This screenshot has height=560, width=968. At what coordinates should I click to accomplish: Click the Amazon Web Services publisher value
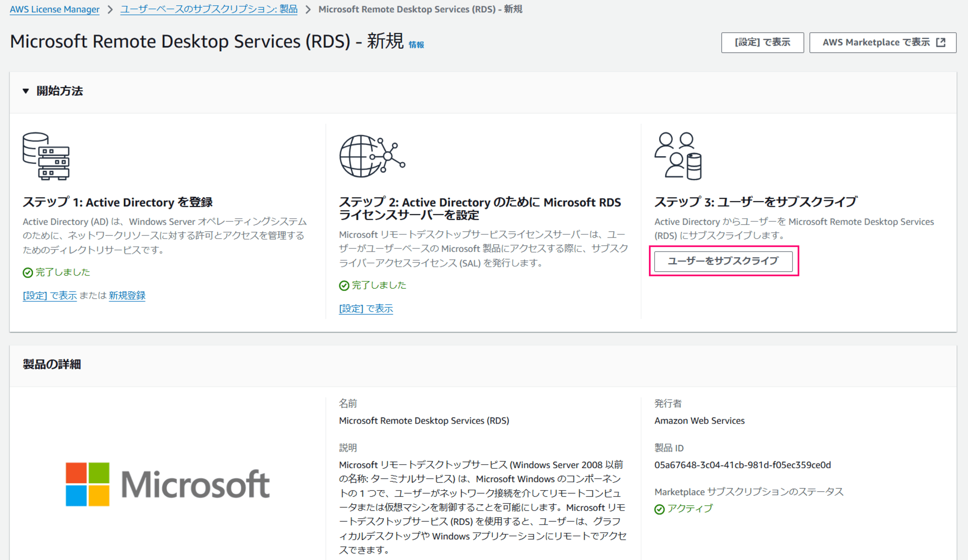[x=699, y=421]
